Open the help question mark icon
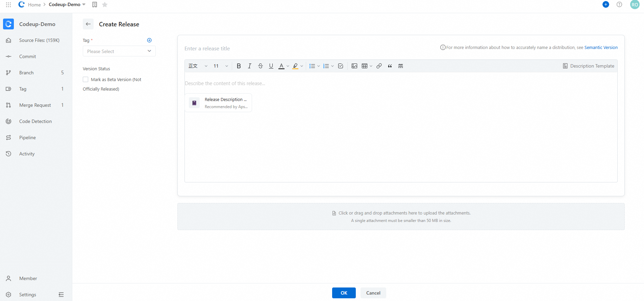The width and height of the screenshot is (644, 301). pos(619,4)
